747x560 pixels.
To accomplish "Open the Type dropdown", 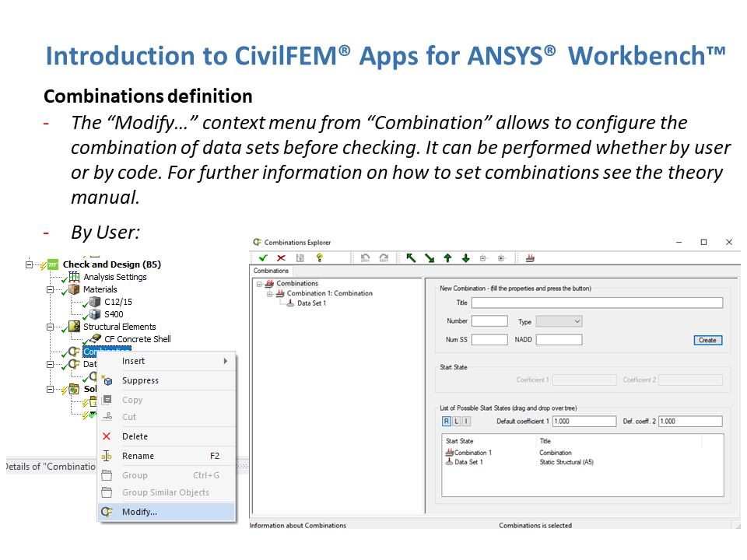I will click(559, 321).
